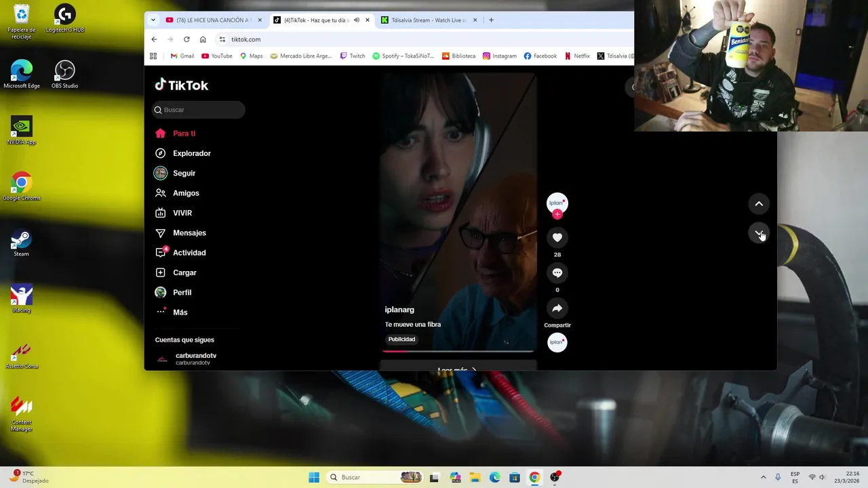Go back in Chrome

[x=154, y=39]
